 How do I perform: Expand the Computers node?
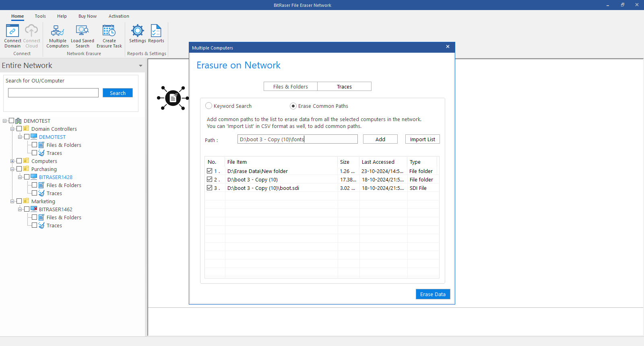tap(12, 161)
